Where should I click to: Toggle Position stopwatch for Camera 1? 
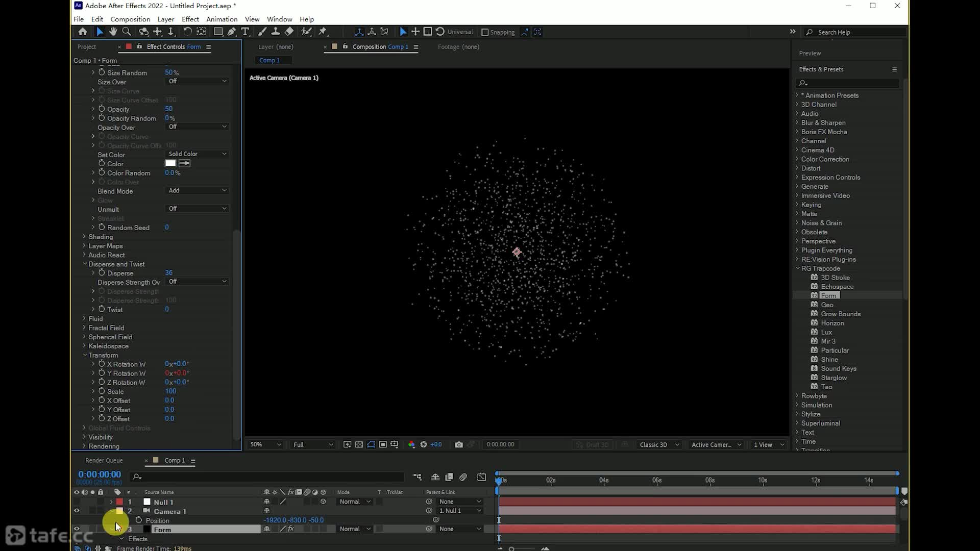(138, 520)
